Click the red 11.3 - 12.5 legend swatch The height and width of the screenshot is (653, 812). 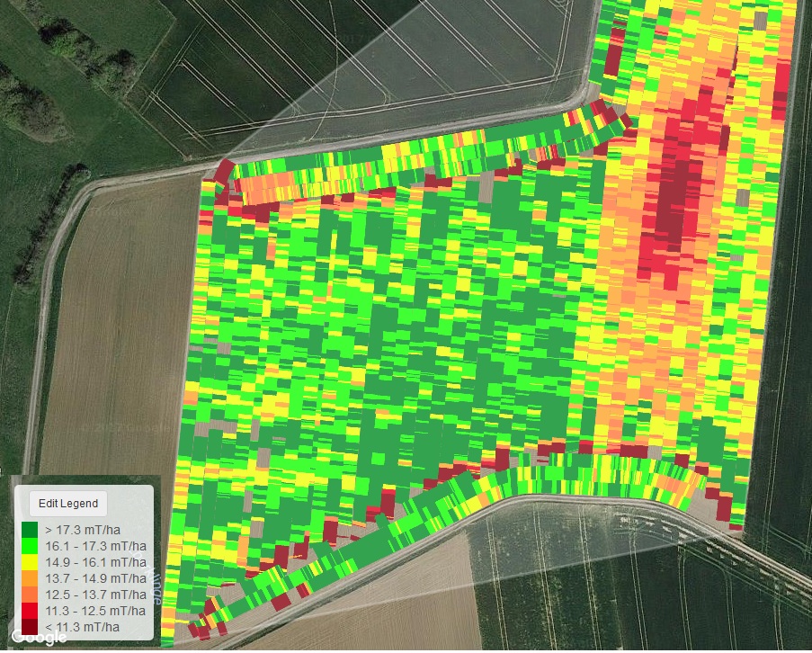[30, 611]
